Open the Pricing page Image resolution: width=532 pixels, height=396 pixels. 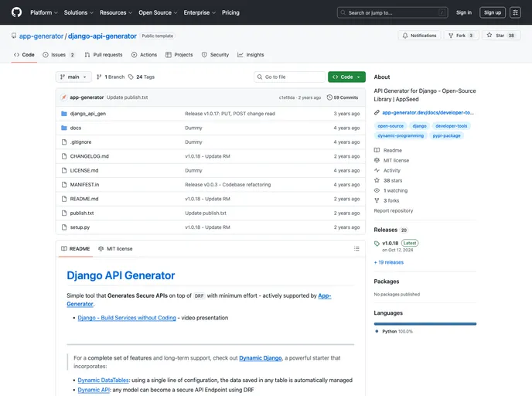pos(230,12)
